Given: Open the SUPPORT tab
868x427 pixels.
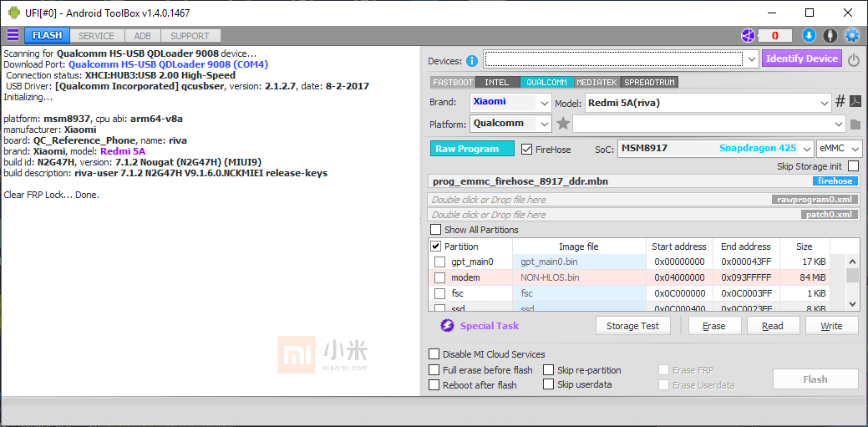Looking at the screenshot, I should [190, 35].
